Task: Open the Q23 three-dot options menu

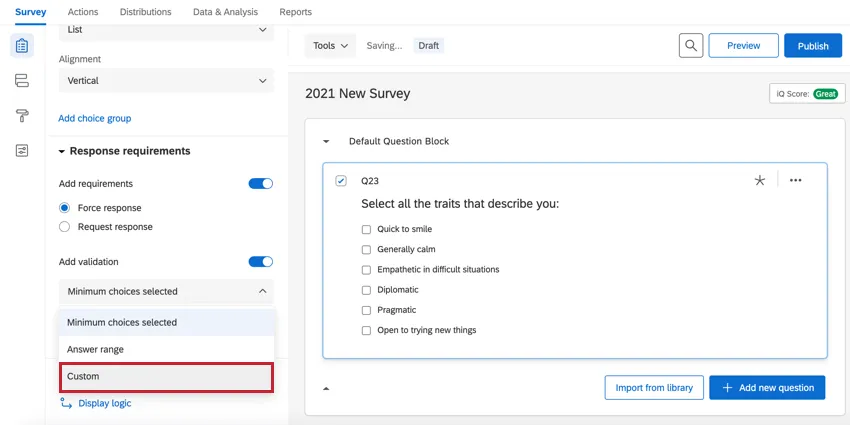Action: tap(796, 180)
